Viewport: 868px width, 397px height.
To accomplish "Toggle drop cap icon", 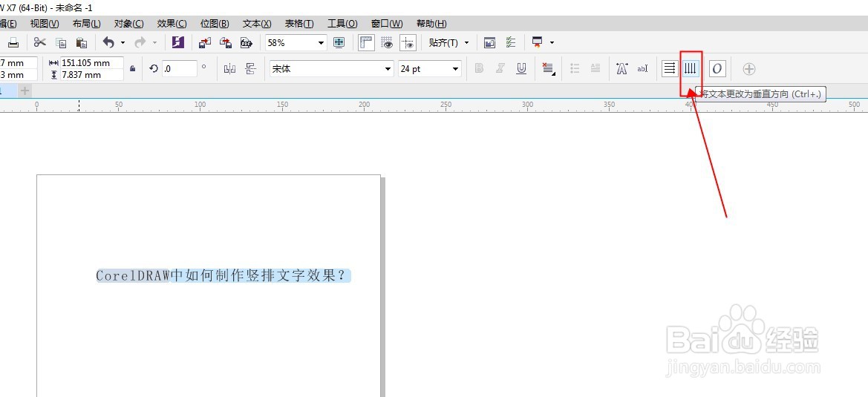I will [595, 68].
